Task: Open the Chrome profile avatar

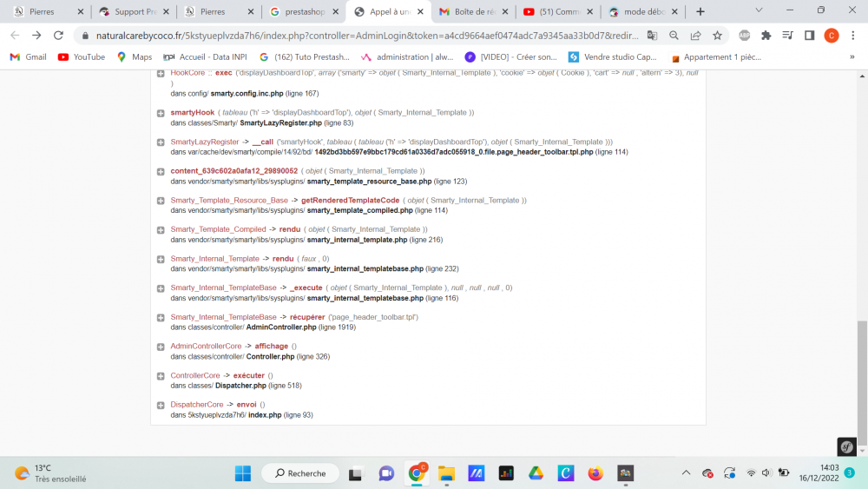Action: (832, 36)
